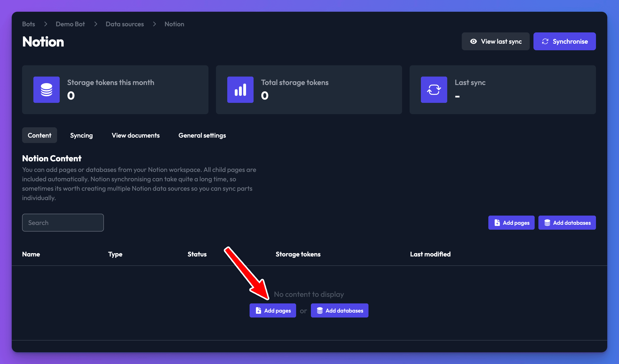619x364 pixels.
Task: Click the No content to display text
Action: pyautogui.click(x=309, y=294)
